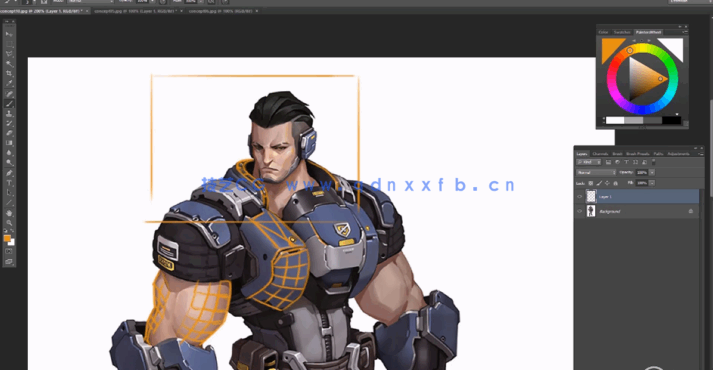Switch to the Color tab

point(603,32)
